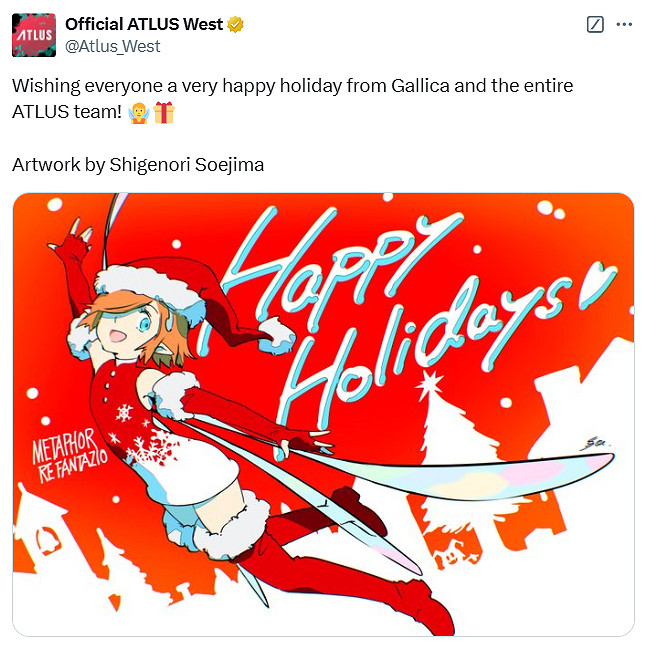The height and width of the screenshot is (648, 652).
Task: Open the Grok explain-post icon
Action: 595,25
